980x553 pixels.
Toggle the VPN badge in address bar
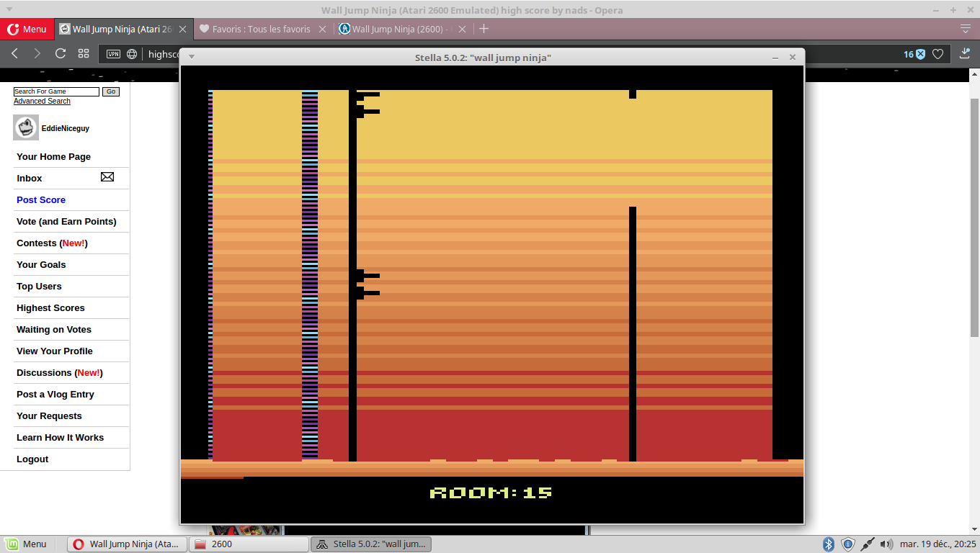(x=113, y=54)
